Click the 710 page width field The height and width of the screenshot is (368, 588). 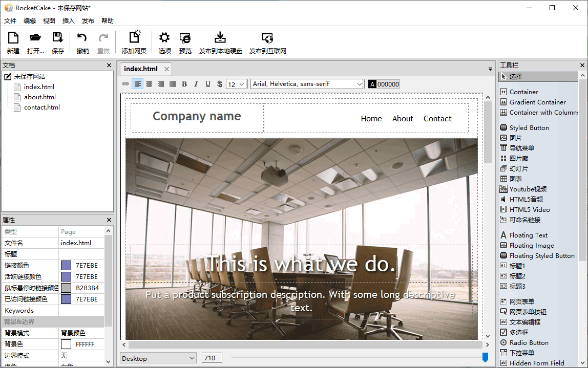(x=212, y=358)
